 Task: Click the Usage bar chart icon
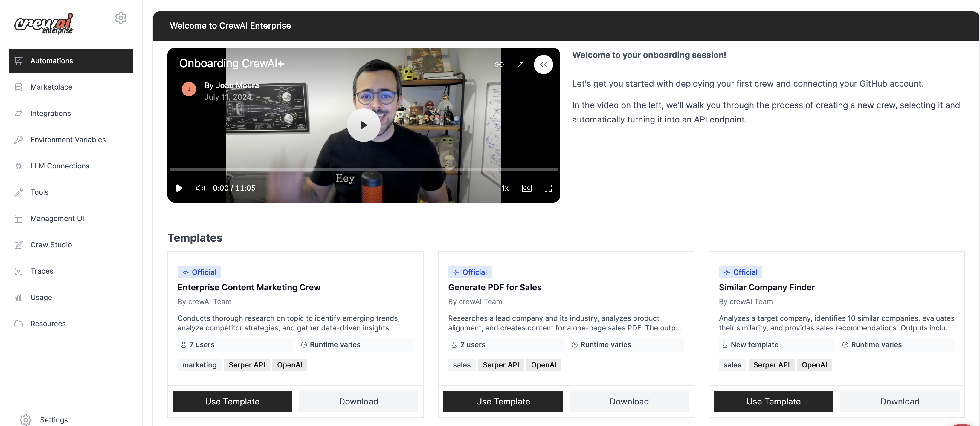18,297
